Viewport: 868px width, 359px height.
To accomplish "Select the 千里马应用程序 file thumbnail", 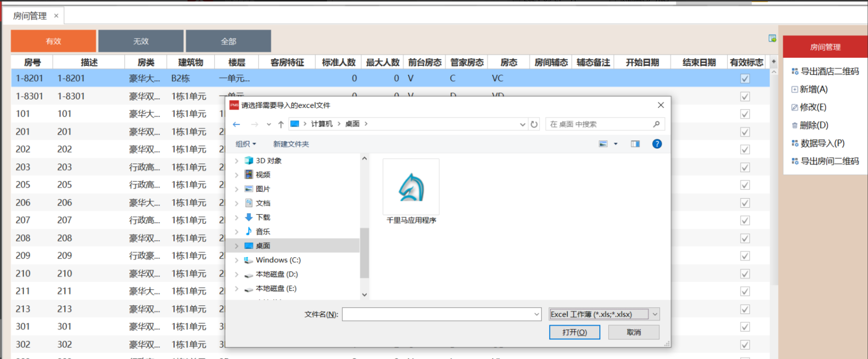I will [x=411, y=188].
